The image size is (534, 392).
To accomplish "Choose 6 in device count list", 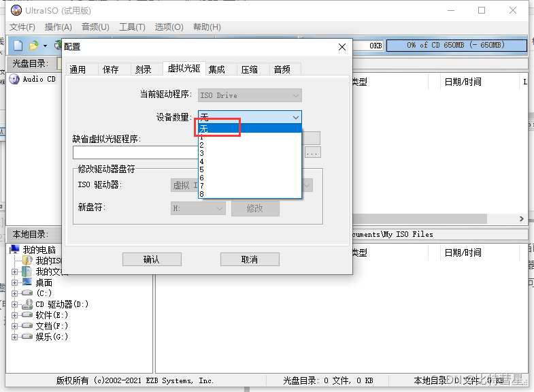I will 250,178.
